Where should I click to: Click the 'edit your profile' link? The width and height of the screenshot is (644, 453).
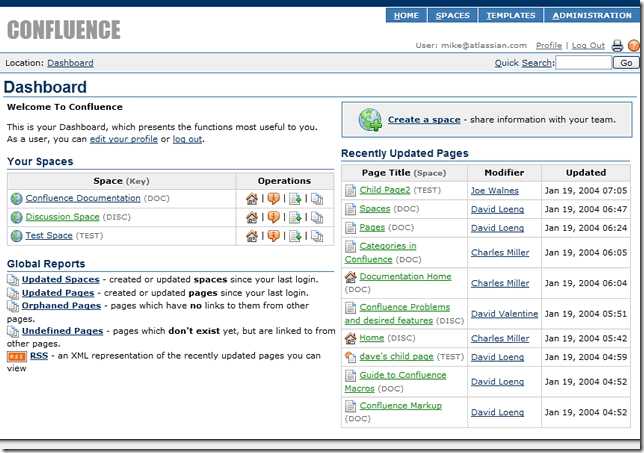click(124, 139)
